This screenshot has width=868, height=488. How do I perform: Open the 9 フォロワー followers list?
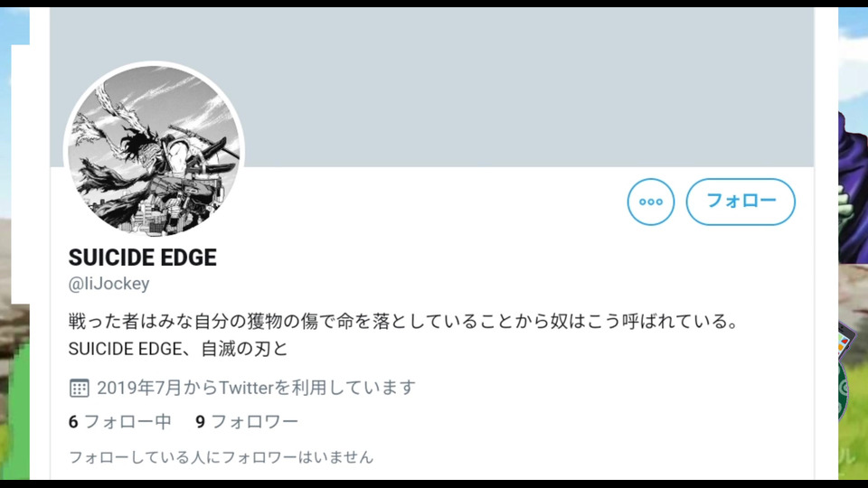point(247,422)
